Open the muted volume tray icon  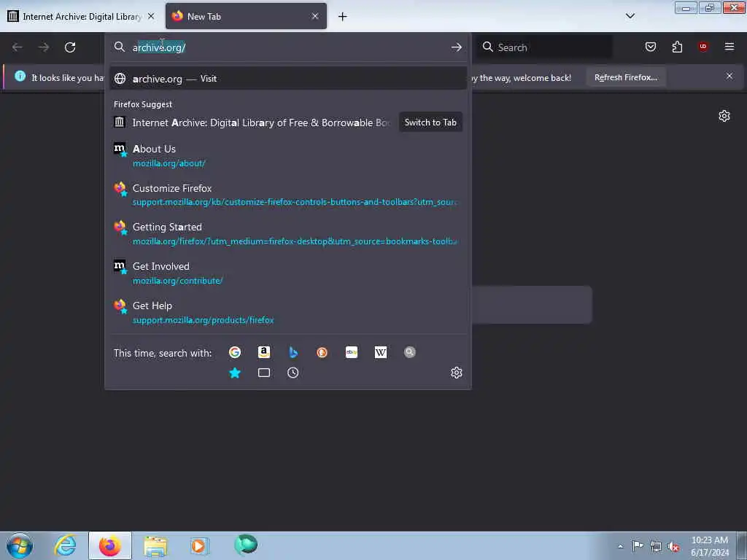673,546
